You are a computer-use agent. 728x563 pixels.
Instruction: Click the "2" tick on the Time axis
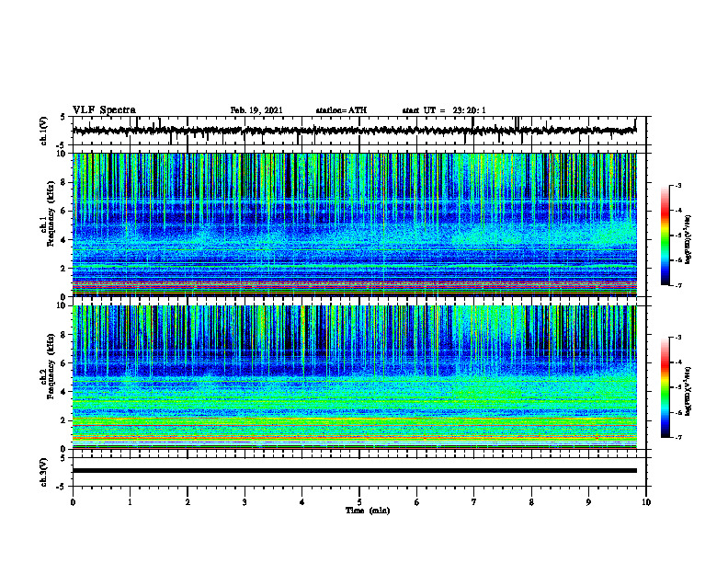point(188,502)
